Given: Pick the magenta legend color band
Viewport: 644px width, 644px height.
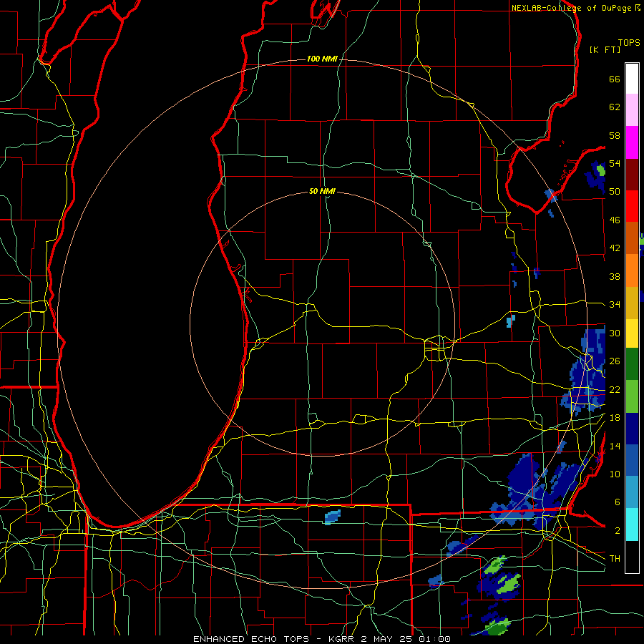Looking at the screenshot, I should tap(632, 142).
